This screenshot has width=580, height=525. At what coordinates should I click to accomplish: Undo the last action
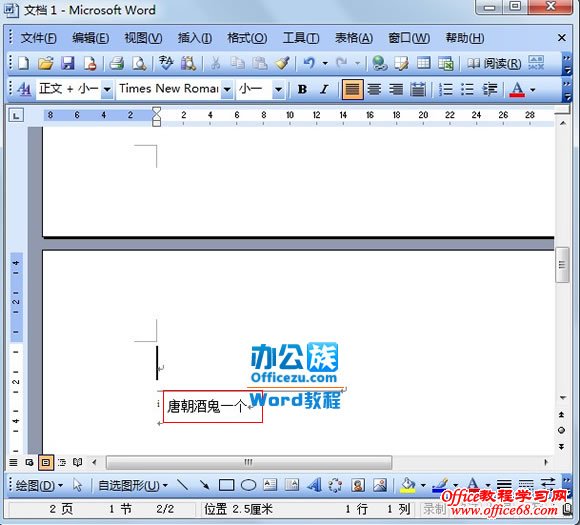point(309,63)
